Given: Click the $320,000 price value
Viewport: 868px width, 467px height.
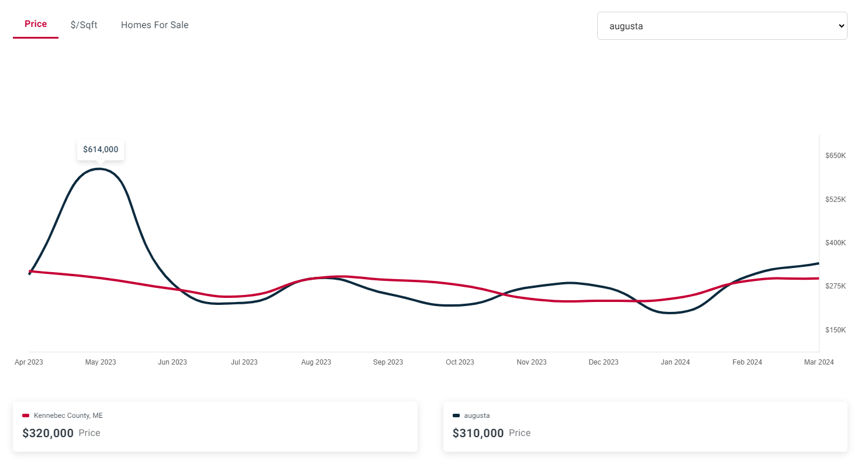Looking at the screenshot, I should 48,433.
